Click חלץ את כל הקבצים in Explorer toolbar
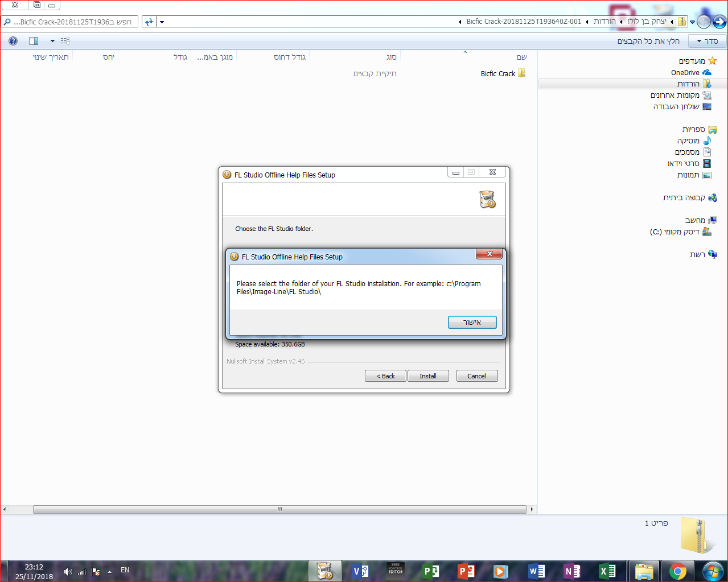Viewport: 728px width, 582px height. 648,41
